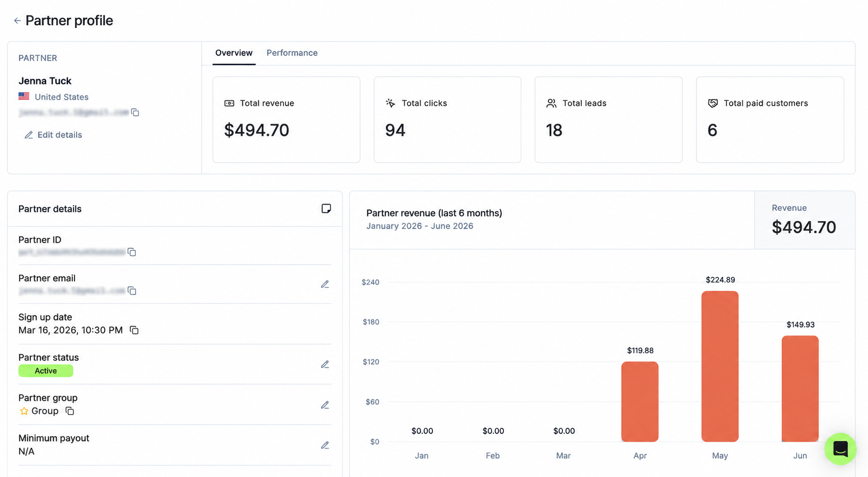Click the Total leads people icon
The width and height of the screenshot is (868, 477).
tap(551, 103)
